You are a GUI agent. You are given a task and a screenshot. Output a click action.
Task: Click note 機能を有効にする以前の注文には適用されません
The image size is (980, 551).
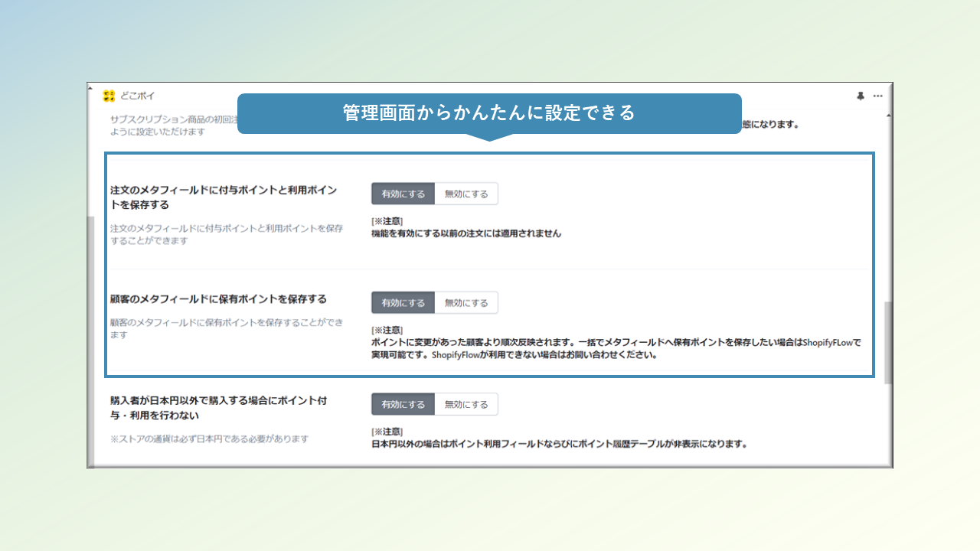(466, 233)
